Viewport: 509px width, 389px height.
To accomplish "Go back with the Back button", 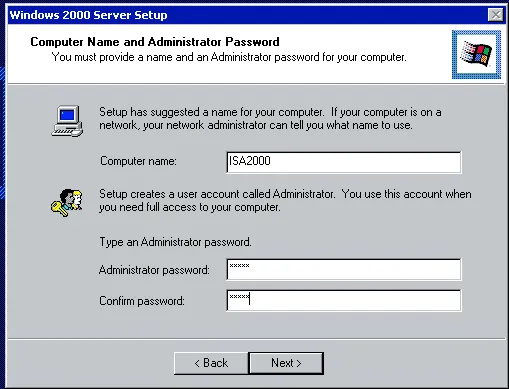I will click(211, 363).
